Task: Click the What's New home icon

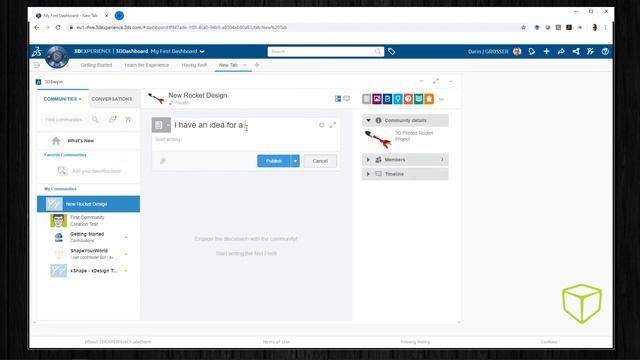Action: 56,141
